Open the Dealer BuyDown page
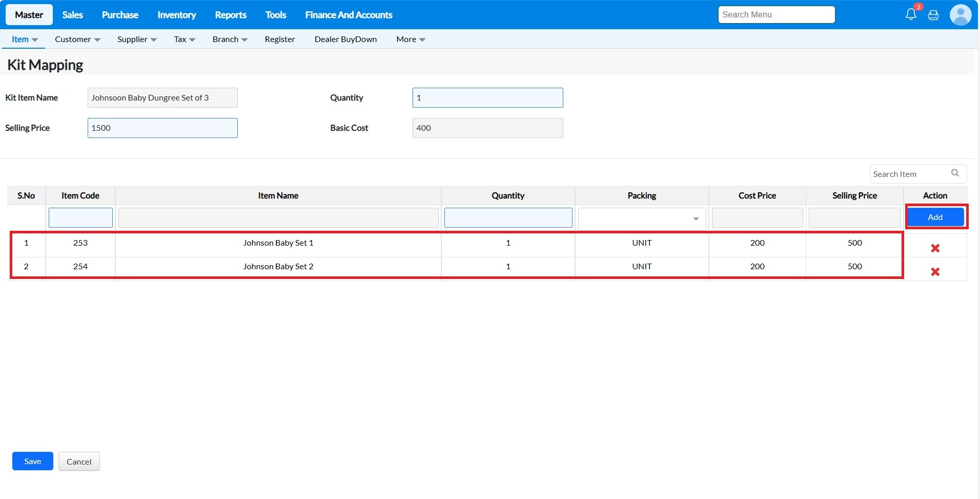980x499 pixels. (345, 39)
